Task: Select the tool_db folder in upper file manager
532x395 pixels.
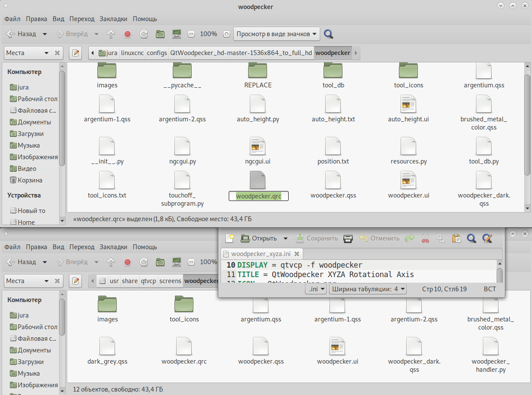Action: (x=333, y=75)
